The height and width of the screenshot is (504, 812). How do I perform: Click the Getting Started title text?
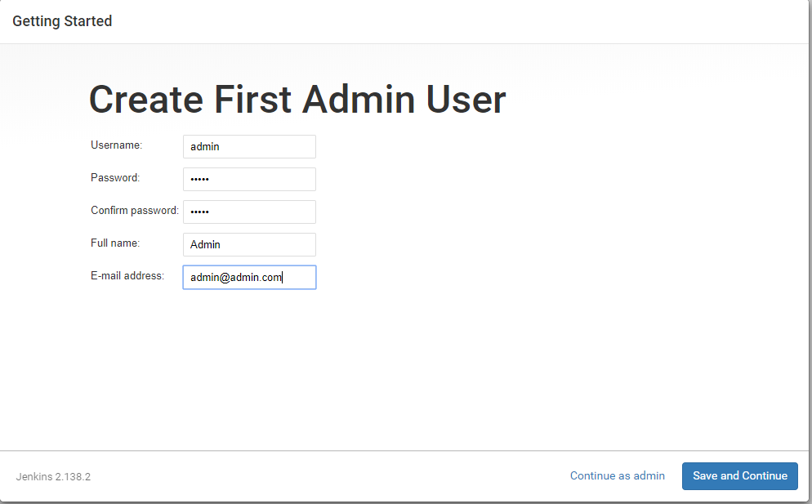click(x=62, y=21)
